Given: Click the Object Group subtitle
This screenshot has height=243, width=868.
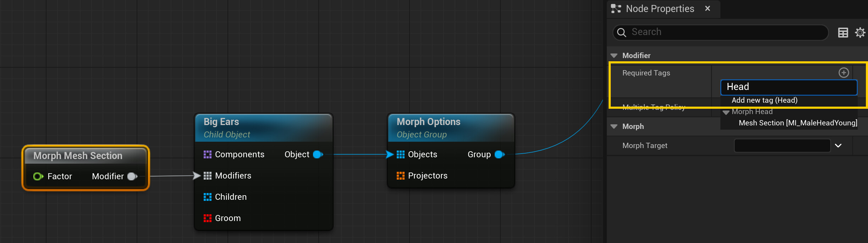Looking at the screenshot, I should 422,135.
